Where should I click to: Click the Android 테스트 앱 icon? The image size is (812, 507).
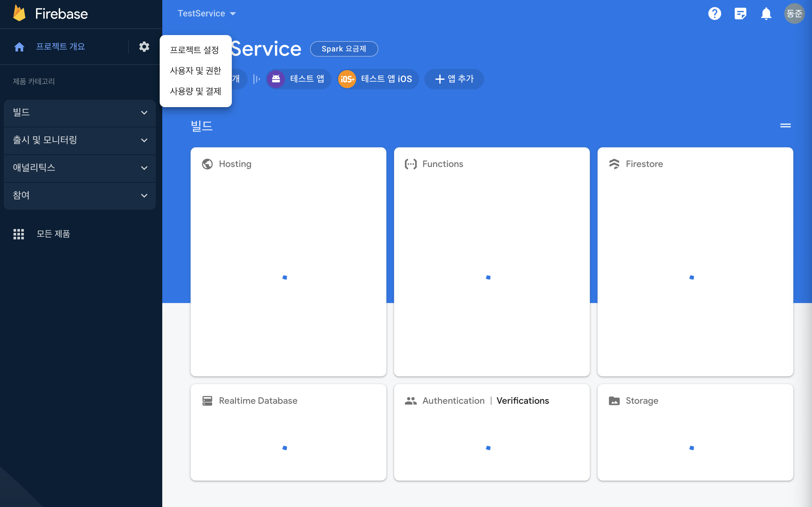tap(276, 79)
